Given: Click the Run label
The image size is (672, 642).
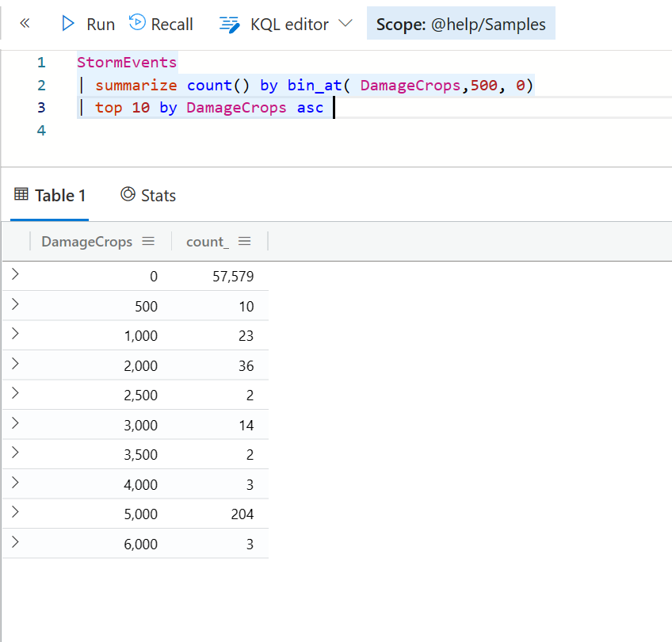Looking at the screenshot, I should point(101,25).
